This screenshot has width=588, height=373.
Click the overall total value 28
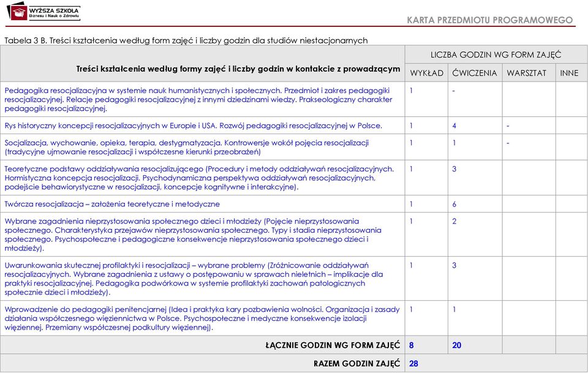(x=413, y=364)
